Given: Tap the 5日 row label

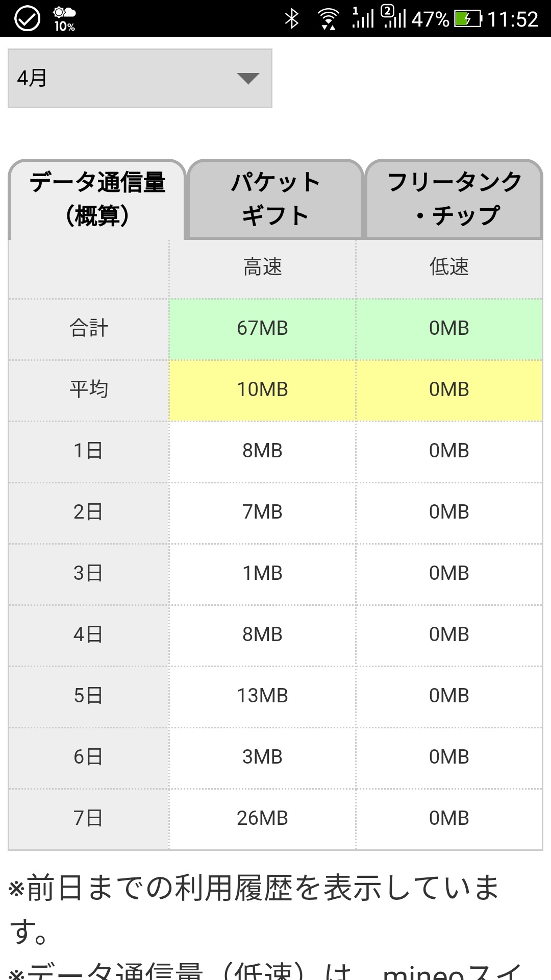Looking at the screenshot, I should tap(88, 696).
